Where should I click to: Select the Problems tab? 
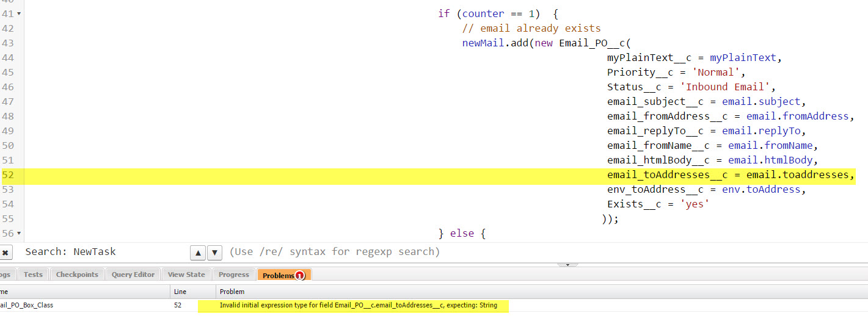[284, 275]
